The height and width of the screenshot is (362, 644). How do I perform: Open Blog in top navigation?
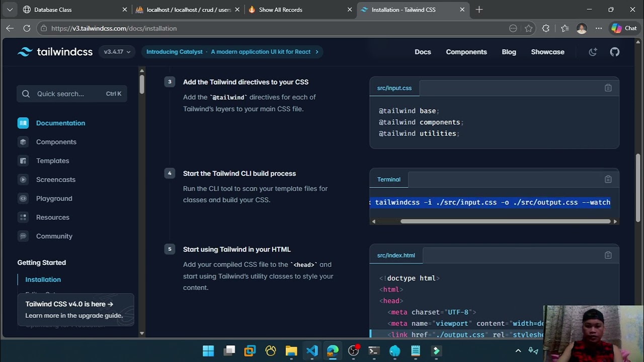(509, 52)
